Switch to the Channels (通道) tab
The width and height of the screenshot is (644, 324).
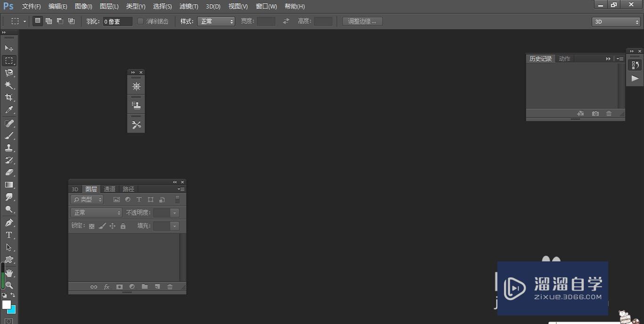coord(109,189)
